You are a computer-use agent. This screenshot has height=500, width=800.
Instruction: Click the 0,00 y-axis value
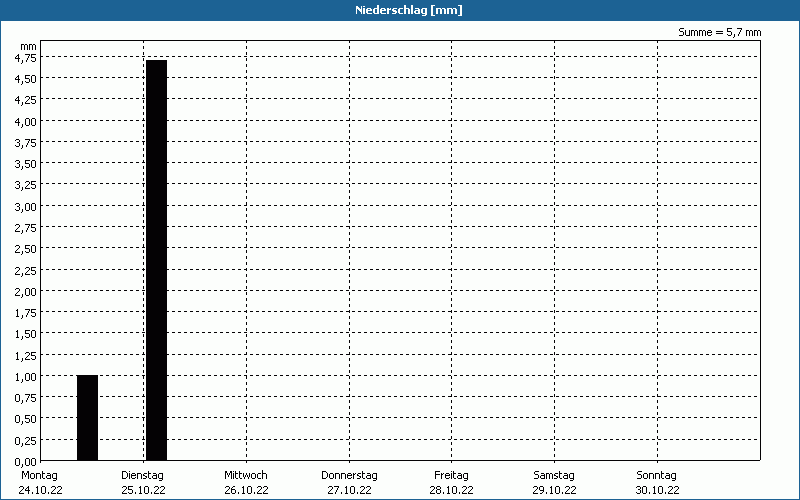[26, 462]
